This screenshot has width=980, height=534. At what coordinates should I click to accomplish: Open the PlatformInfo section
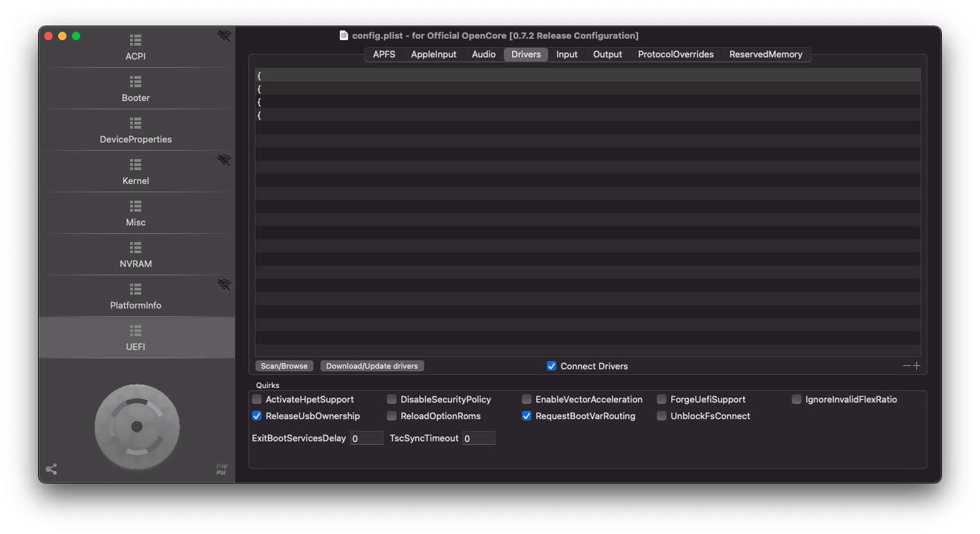click(136, 296)
